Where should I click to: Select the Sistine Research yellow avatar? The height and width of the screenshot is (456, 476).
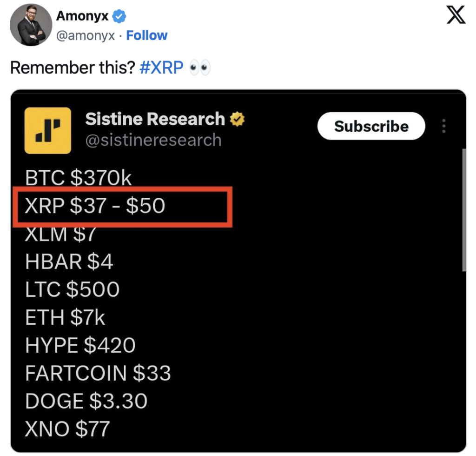48,131
